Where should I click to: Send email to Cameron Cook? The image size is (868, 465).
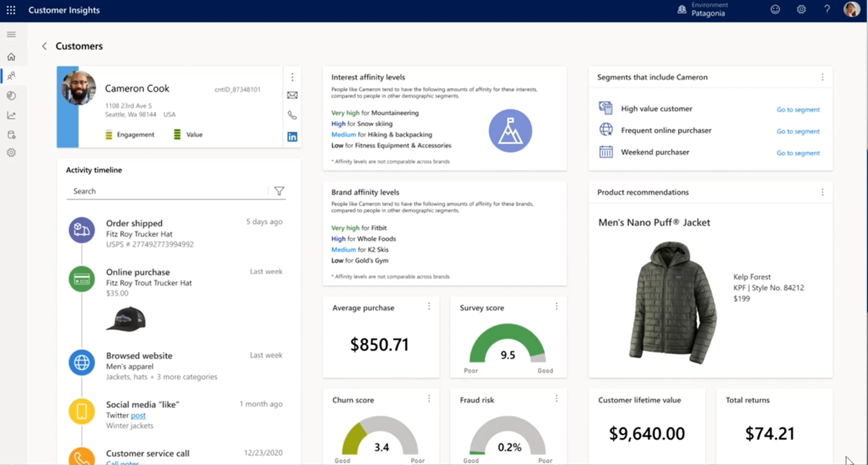coord(292,95)
